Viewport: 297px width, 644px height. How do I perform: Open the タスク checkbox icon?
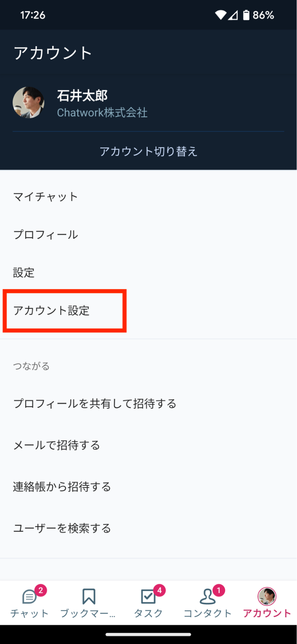pos(148,596)
